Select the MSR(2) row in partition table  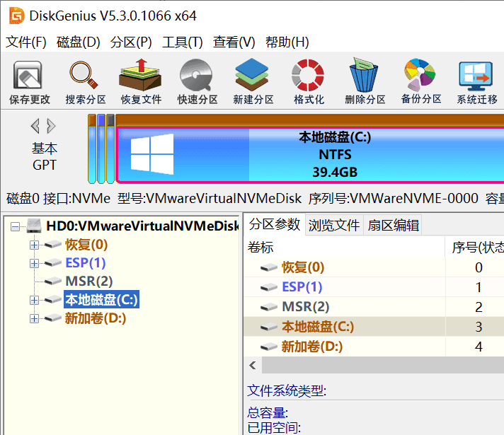point(374,307)
